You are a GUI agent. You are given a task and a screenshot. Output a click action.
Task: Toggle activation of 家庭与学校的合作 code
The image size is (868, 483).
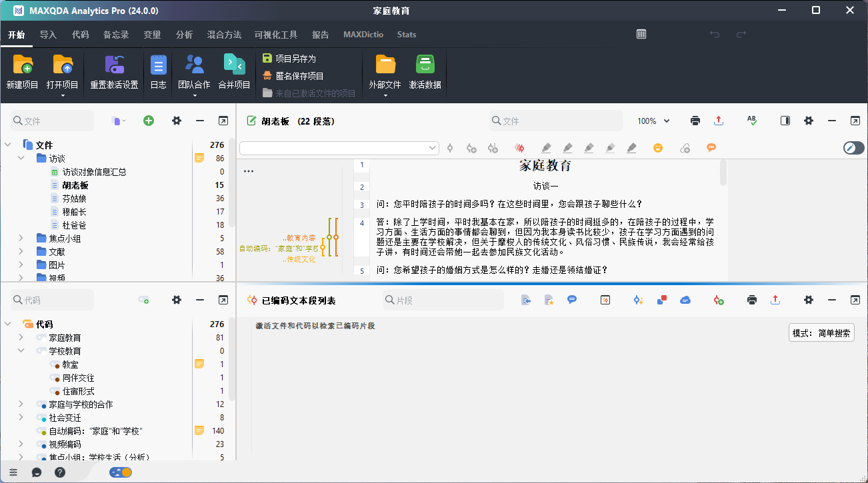41,404
